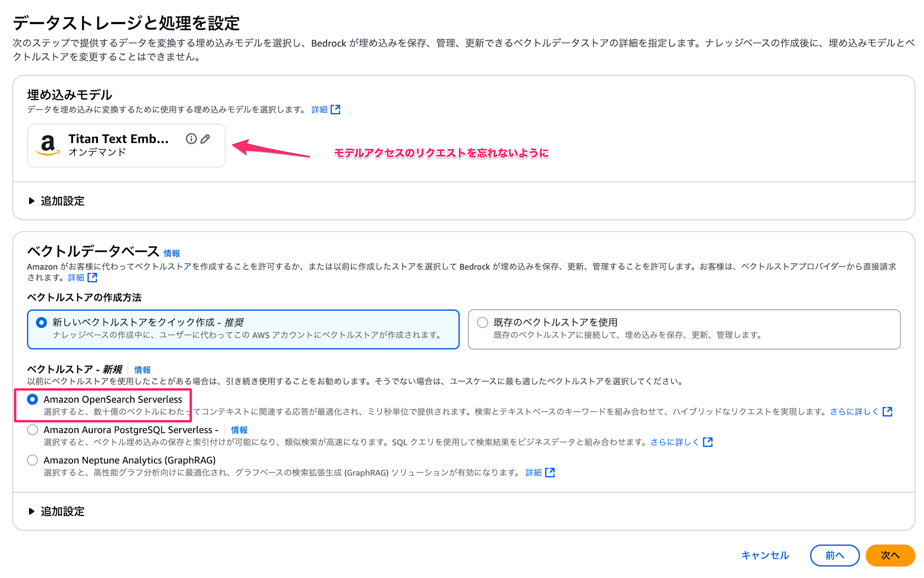
Task: Select 既存のベクトルストアを使用 radio option
Action: pyautogui.click(x=482, y=322)
